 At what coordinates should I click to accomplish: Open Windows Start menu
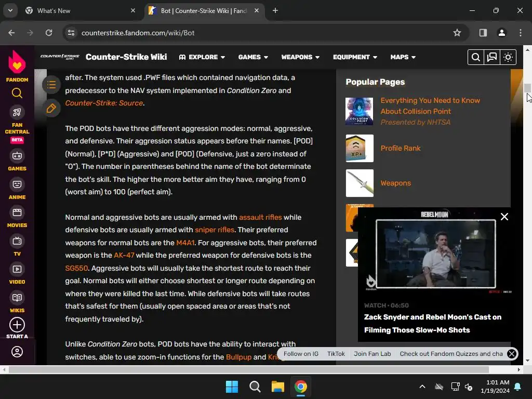click(x=232, y=387)
